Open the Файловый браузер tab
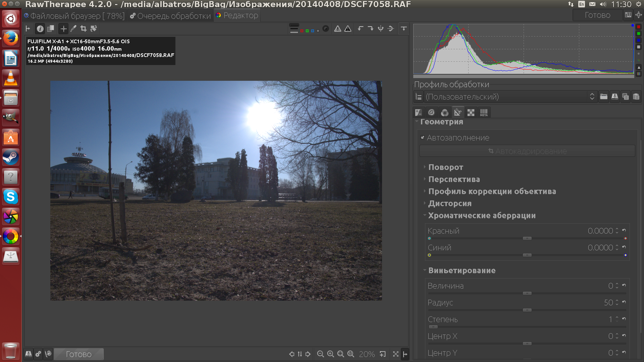Screen dimensions: 644x362 pyautogui.click(x=74, y=16)
